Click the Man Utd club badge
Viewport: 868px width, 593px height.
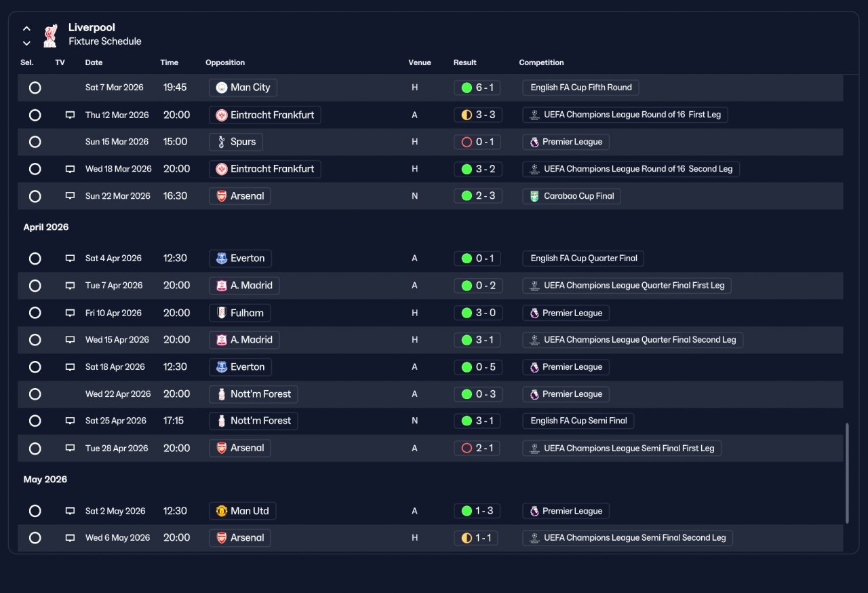click(x=222, y=511)
